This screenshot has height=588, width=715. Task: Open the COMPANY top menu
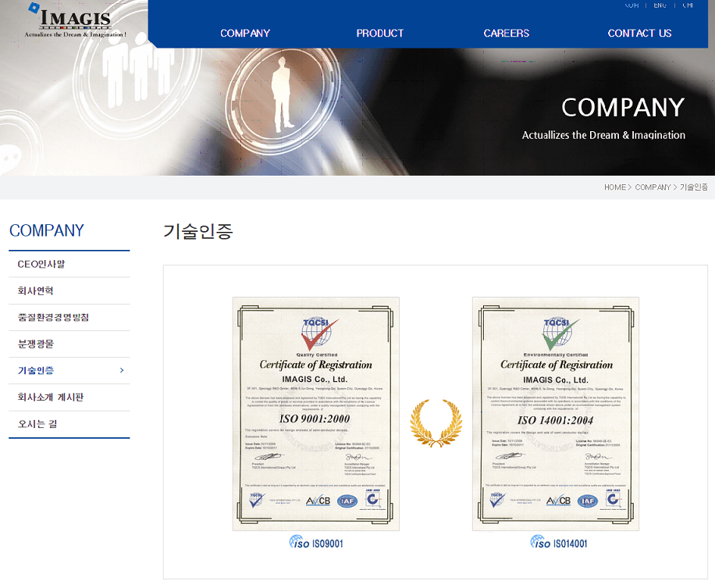coord(245,34)
